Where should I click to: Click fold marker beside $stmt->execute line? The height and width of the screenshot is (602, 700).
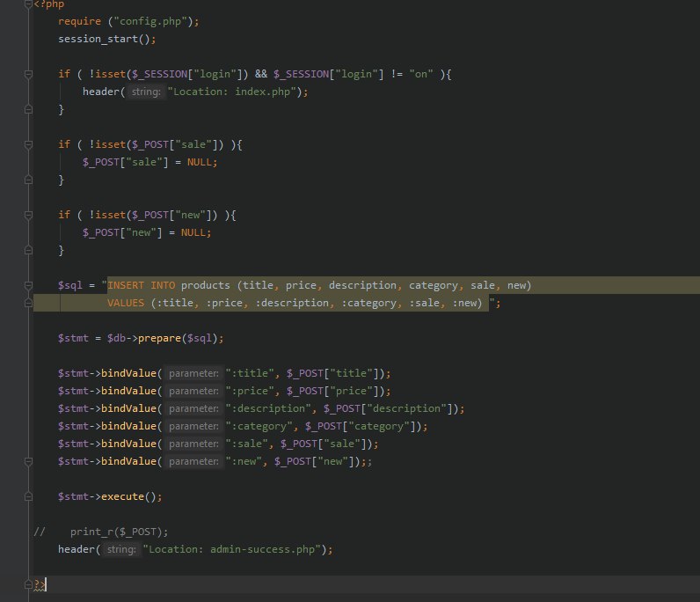click(x=28, y=496)
